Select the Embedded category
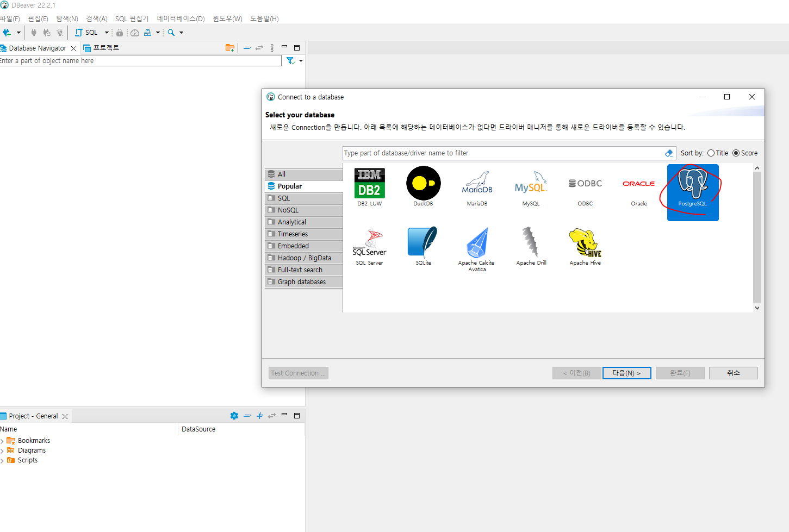Image resolution: width=789 pixels, height=532 pixels. [x=303, y=246]
